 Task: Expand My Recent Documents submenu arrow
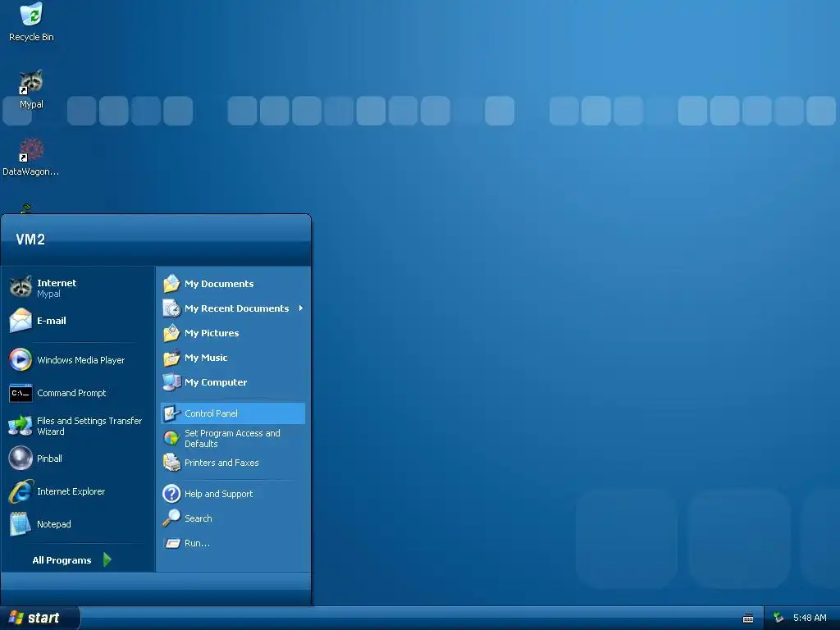301,308
